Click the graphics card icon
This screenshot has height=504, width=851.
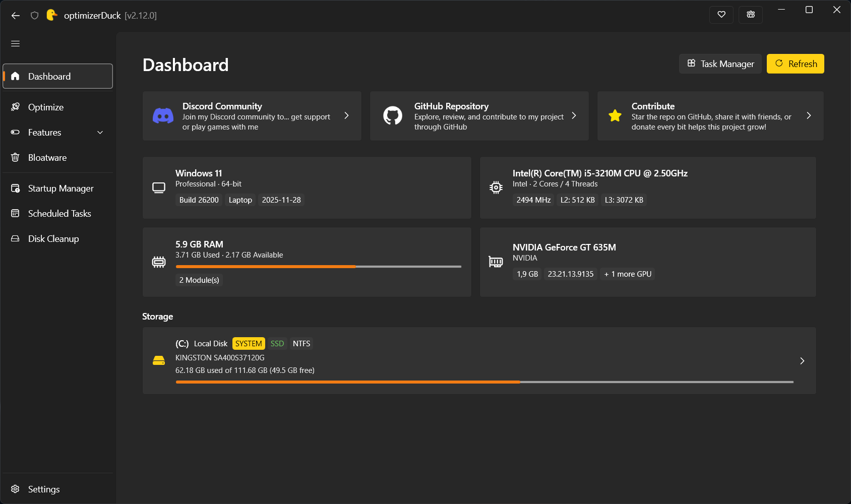click(x=496, y=262)
